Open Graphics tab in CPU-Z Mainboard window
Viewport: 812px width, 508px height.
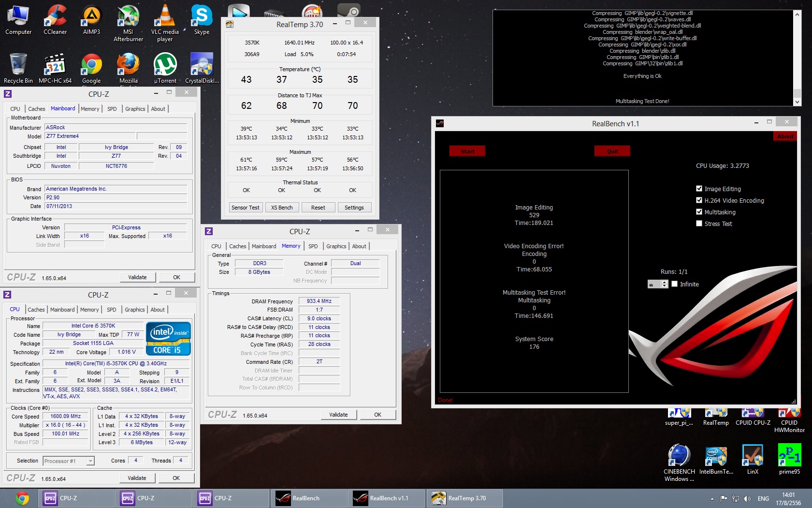point(135,109)
